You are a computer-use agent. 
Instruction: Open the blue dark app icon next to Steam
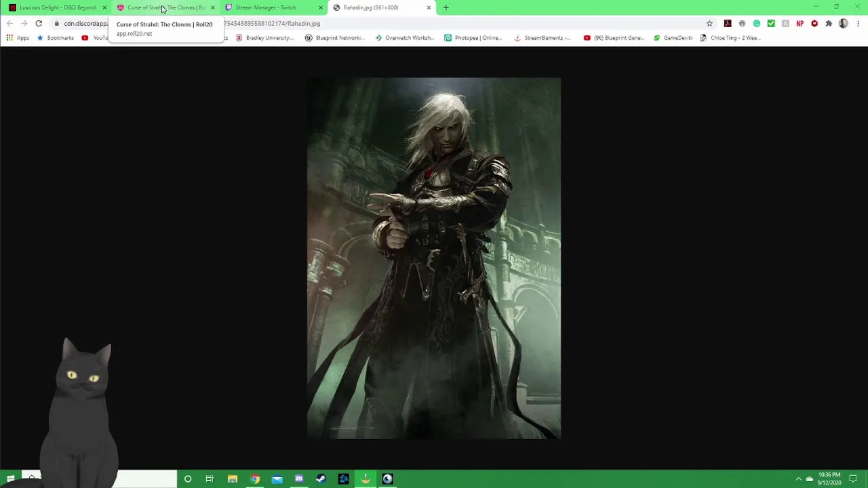click(x=344, y=479)
